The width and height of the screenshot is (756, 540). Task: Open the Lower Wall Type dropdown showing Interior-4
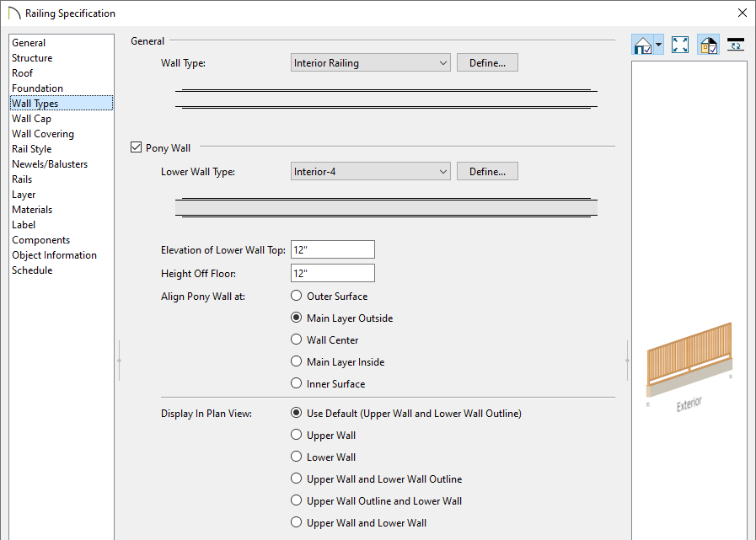(370, 172)
